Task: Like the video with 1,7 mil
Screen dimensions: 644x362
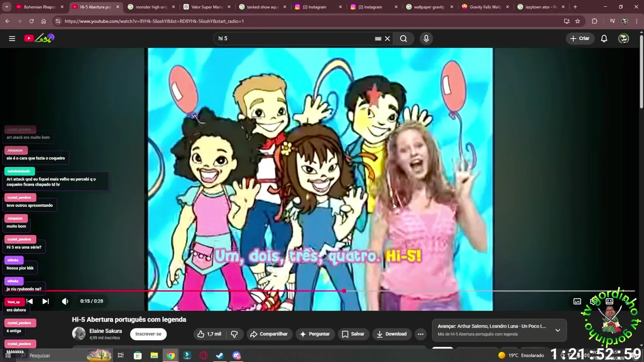Action: pos(209,334)
